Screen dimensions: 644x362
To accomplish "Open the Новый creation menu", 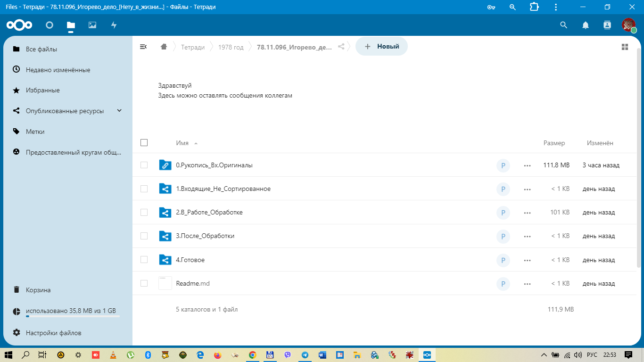I will point(382,47).
